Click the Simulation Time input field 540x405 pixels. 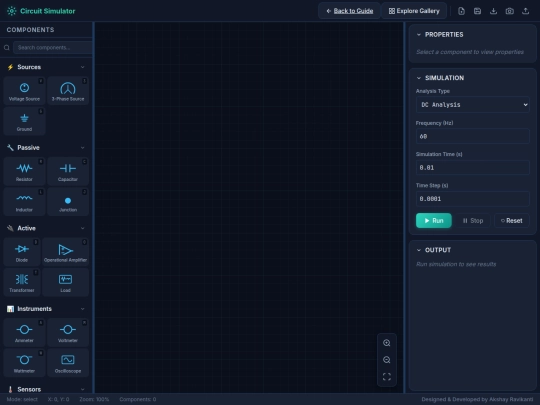pos(472,168)
